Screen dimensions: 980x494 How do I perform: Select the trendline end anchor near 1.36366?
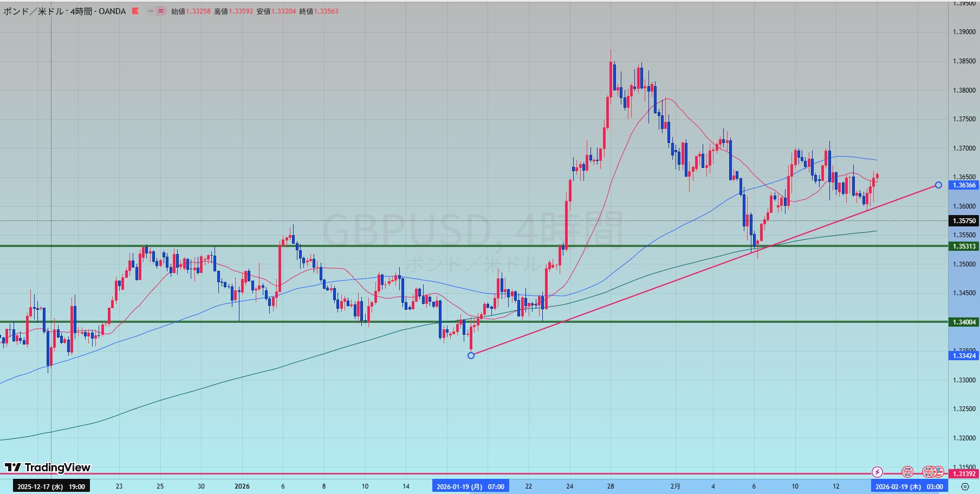pyautogui.click(x=938, y=185)
